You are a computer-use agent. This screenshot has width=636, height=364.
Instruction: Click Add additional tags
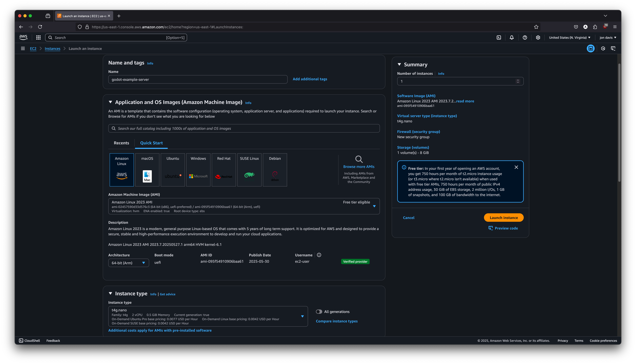(x=310, y=79)
